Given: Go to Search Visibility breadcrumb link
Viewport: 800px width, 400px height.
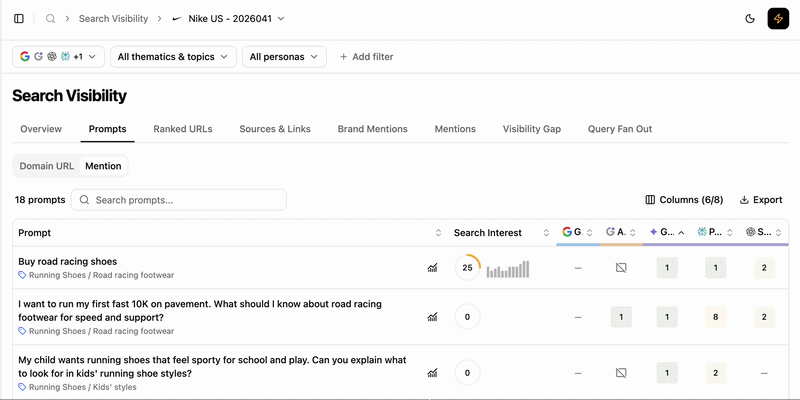Looking at the screenshot, I should coord(113,19).
